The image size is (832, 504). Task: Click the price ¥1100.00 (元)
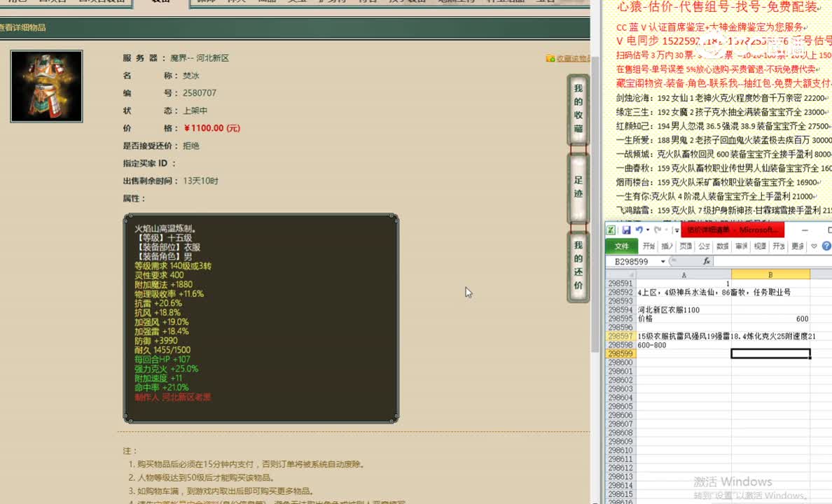tap(212, 128)
